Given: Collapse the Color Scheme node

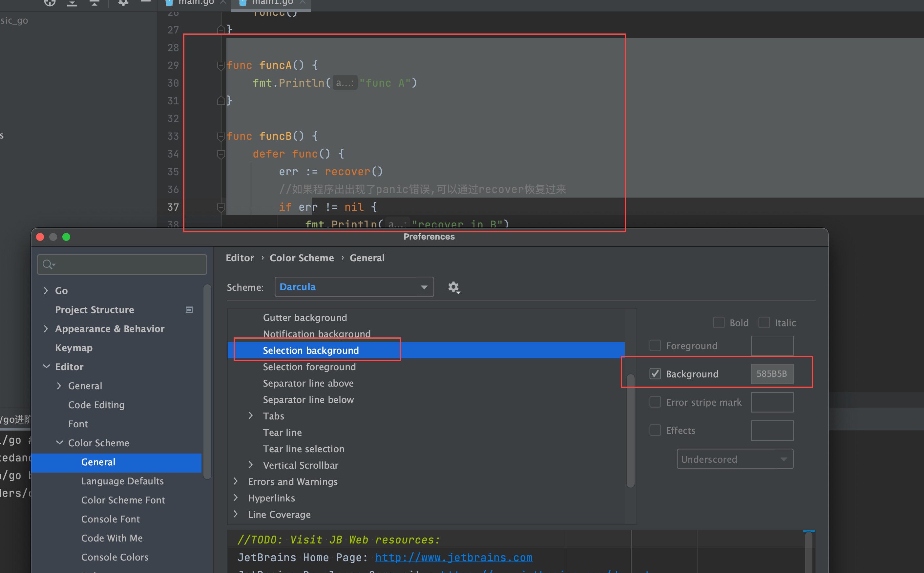Looking at the screenshot, I should click(x=59, y=443).
